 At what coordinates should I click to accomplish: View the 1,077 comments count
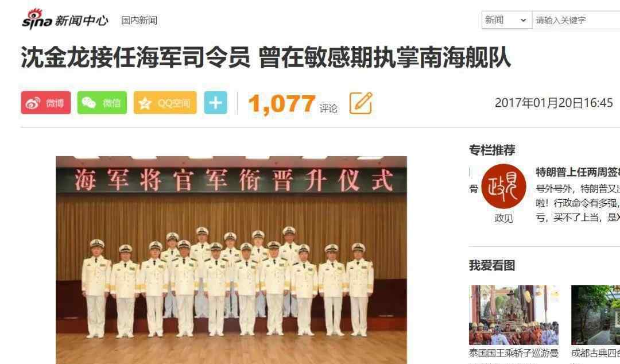pyautogui.click(x=281, y=104)
